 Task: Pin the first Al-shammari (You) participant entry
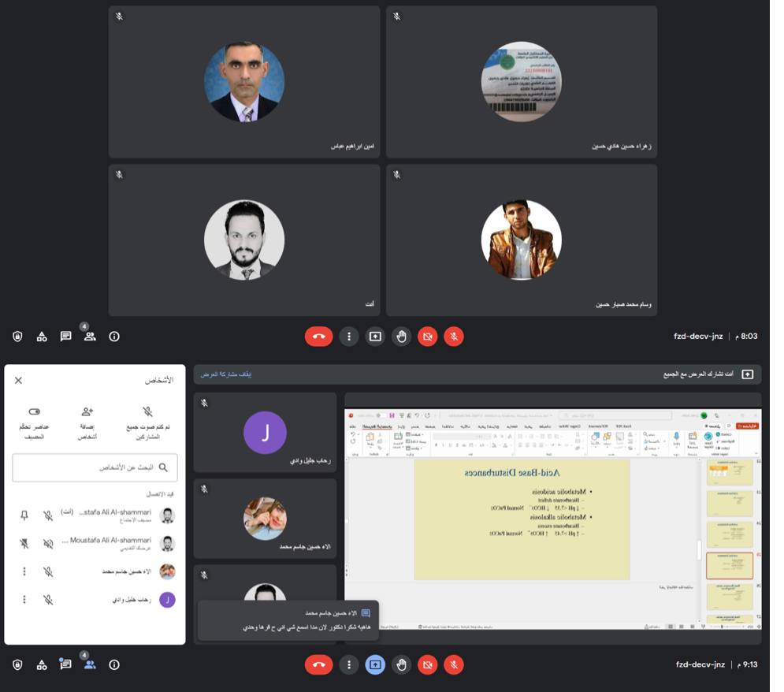24,515
